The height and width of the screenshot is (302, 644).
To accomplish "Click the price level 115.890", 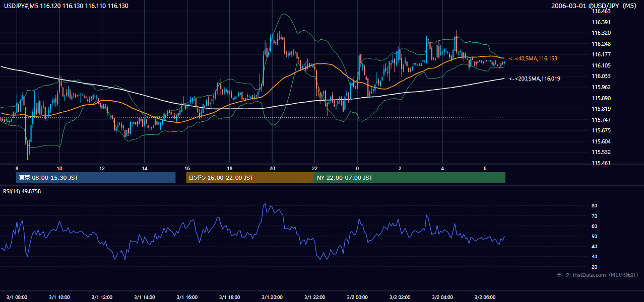I will click(601, 98).
